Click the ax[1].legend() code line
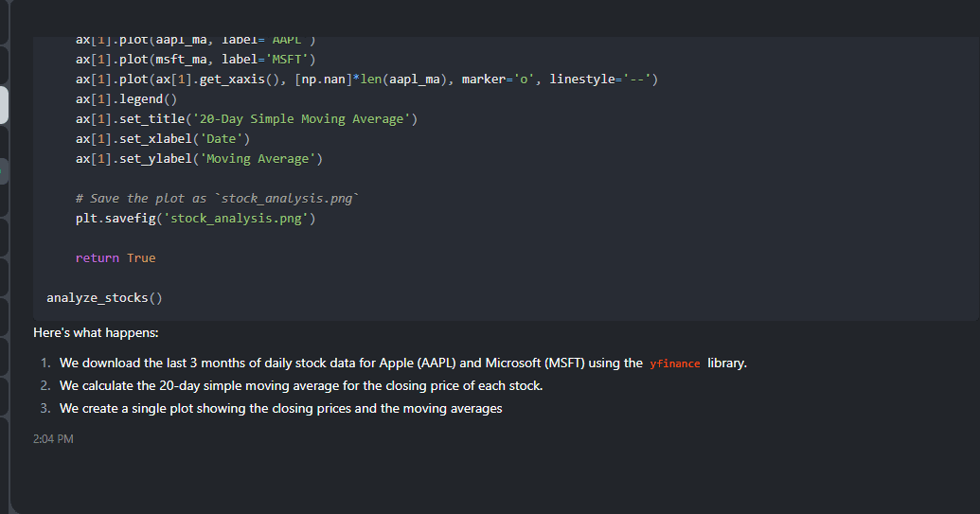The height and width of the screenshot is (514, 980). (126, 98)
